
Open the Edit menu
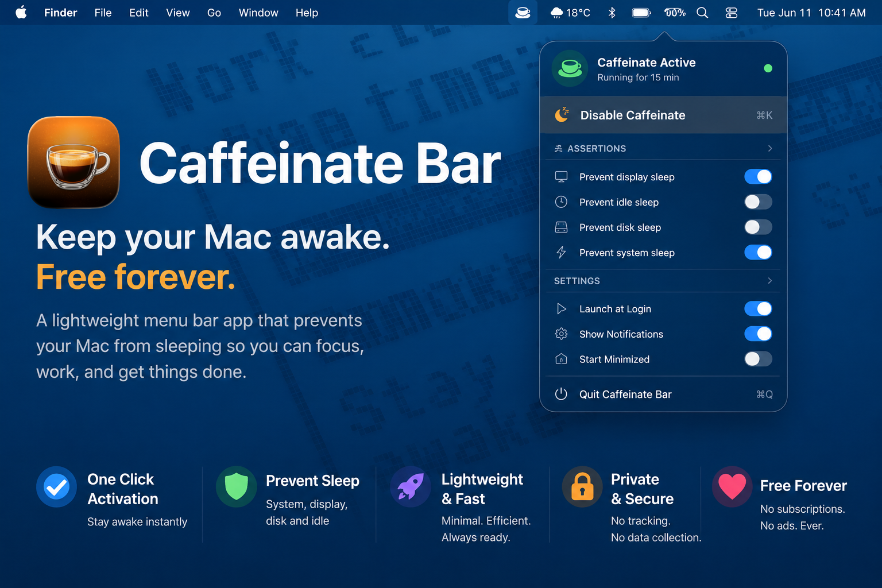[139, 13]
